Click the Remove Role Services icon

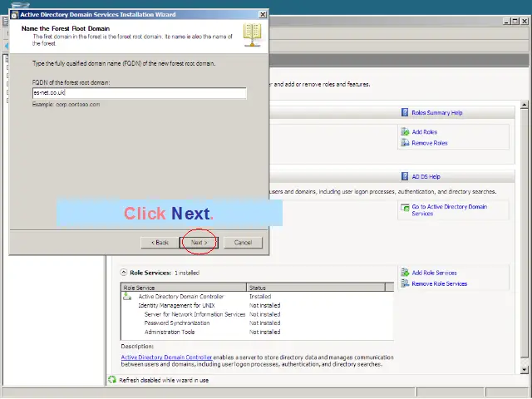tap(405, 283)
